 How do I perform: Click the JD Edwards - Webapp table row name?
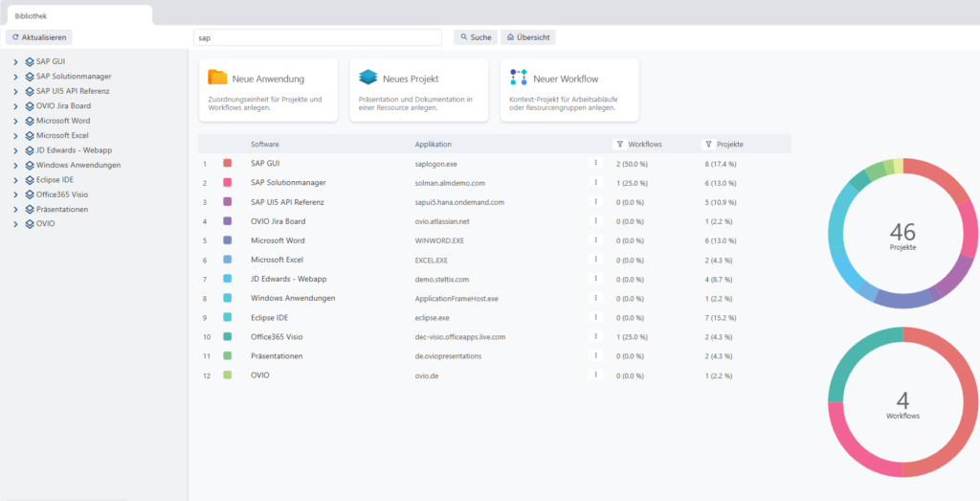289,279
